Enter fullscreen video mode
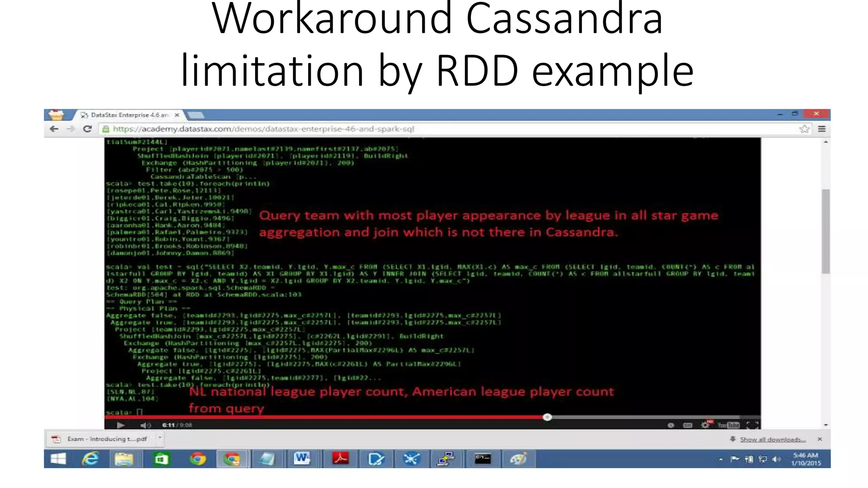This screenshot has width=868, height=488. (x=752, y=425)
